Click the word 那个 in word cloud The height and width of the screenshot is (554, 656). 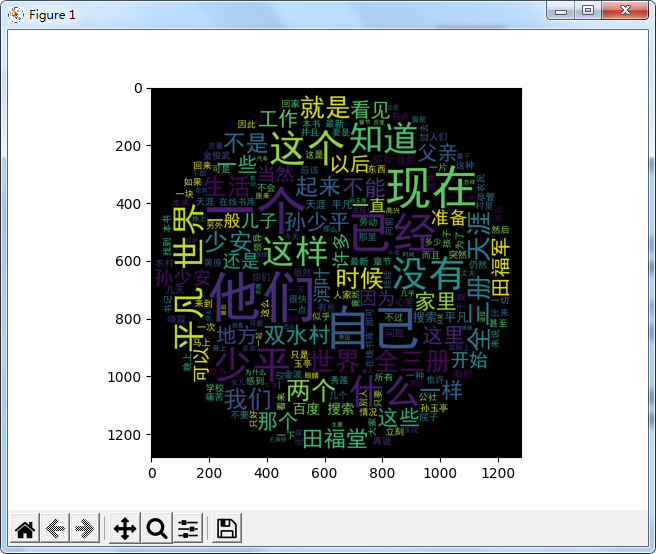[x=277, y=421]
